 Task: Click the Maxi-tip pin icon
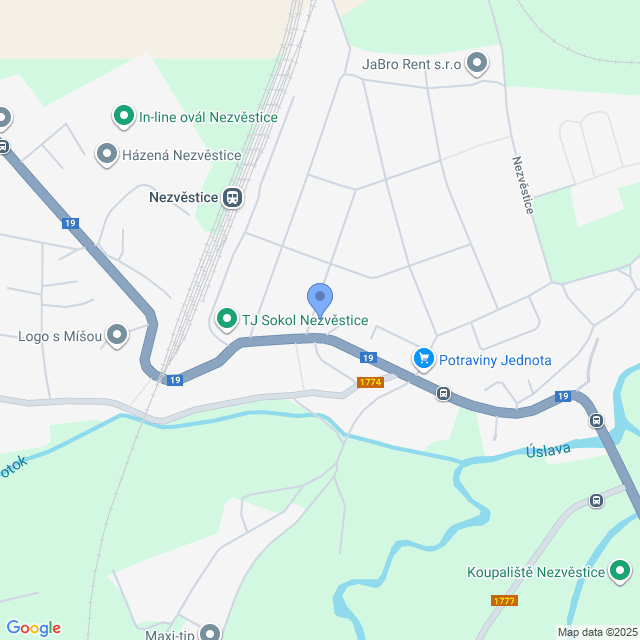[210, 632]
